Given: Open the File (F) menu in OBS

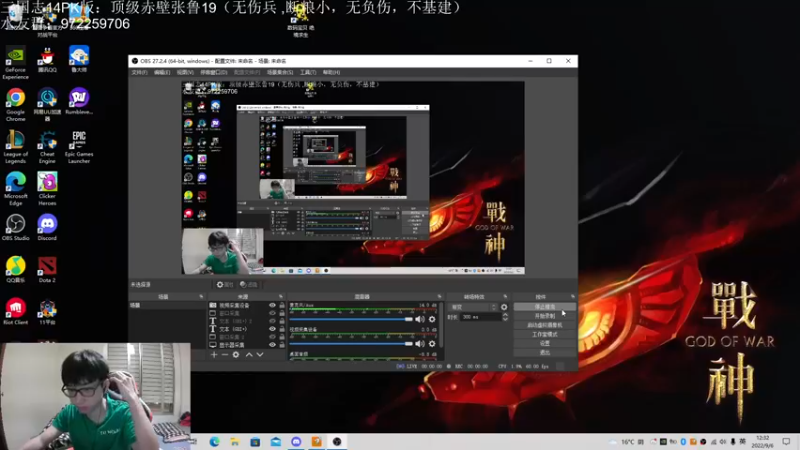Looking at the screenshot, I should coord(139,72).
